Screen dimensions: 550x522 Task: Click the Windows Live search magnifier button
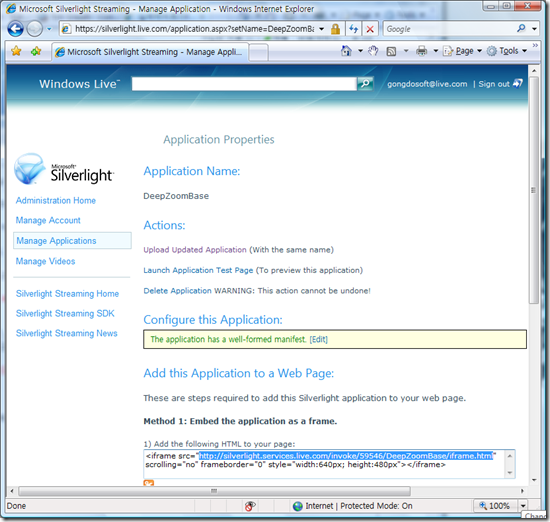pos(365,84)
